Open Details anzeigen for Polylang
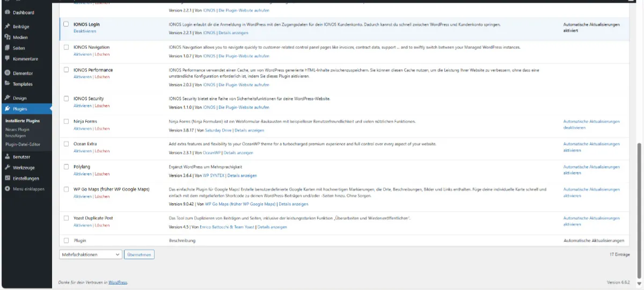Screen dimensions: 644x290 coord(242,176)
